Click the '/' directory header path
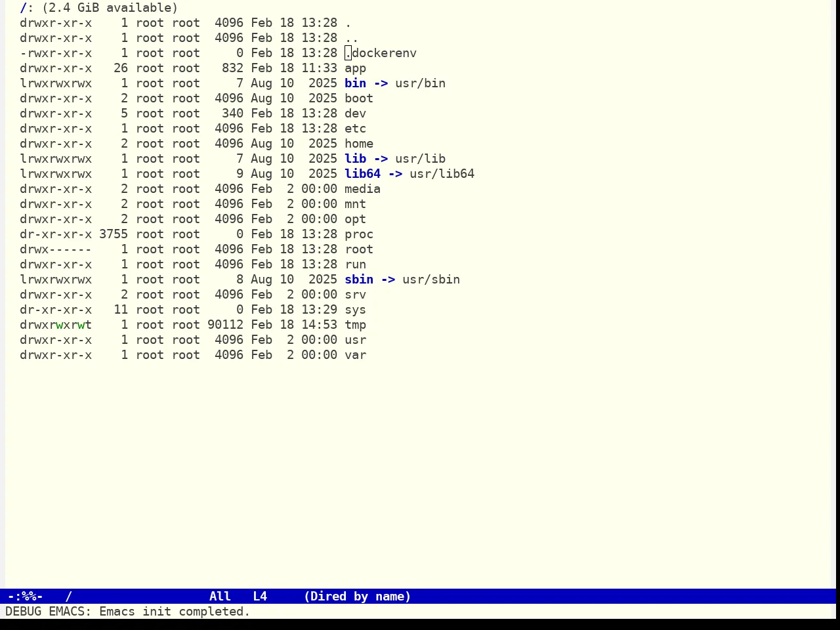Viewport: 840px width, 630px height. click(23, 8)
